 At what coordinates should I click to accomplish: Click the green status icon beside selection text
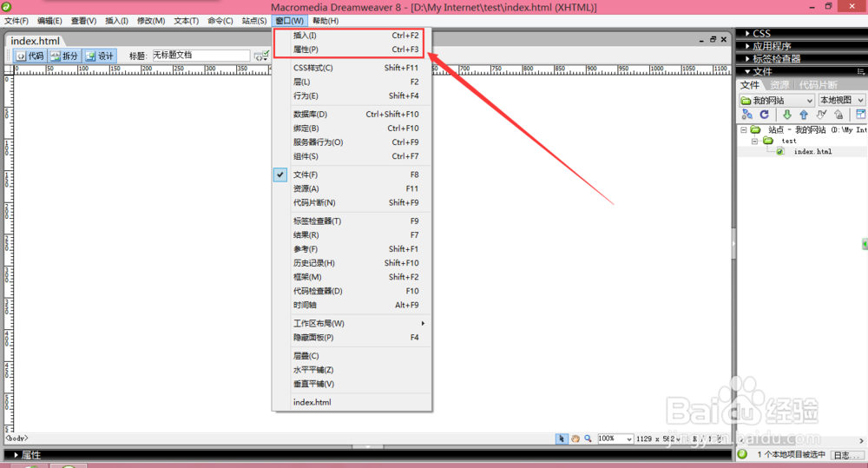coord(742,454)
